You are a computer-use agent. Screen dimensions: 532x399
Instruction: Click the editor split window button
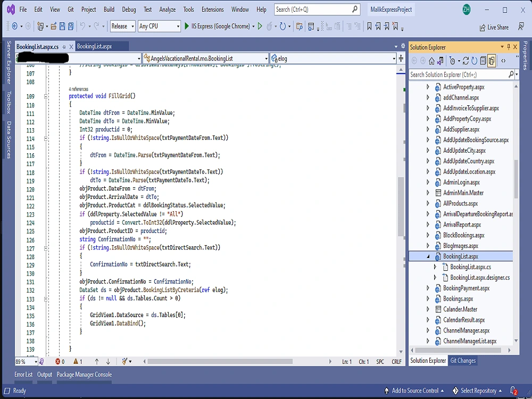pos(401,58)
